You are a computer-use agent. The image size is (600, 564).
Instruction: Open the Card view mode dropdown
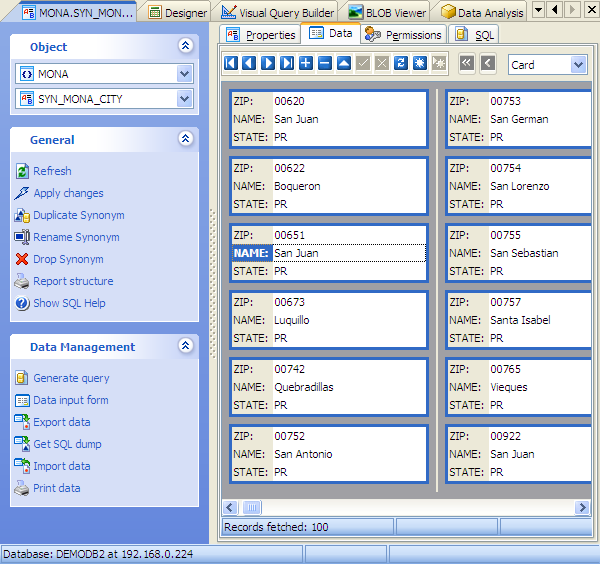pyautogui.click(x=578, y=64)
